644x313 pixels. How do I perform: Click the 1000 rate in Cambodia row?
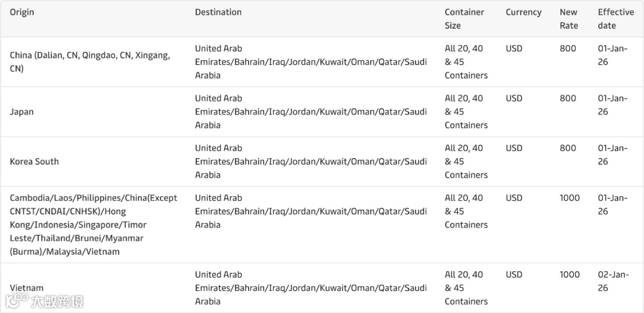click(x=569, y=198)
